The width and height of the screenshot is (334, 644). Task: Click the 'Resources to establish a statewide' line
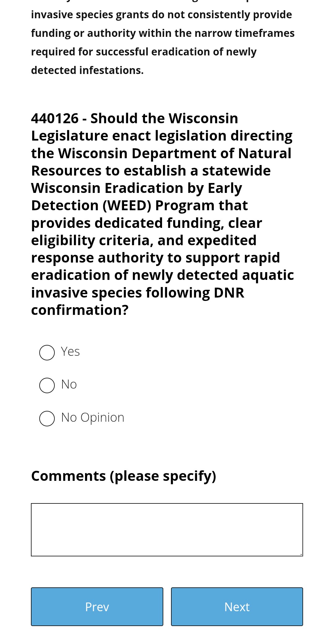click(x=151, y=171)
